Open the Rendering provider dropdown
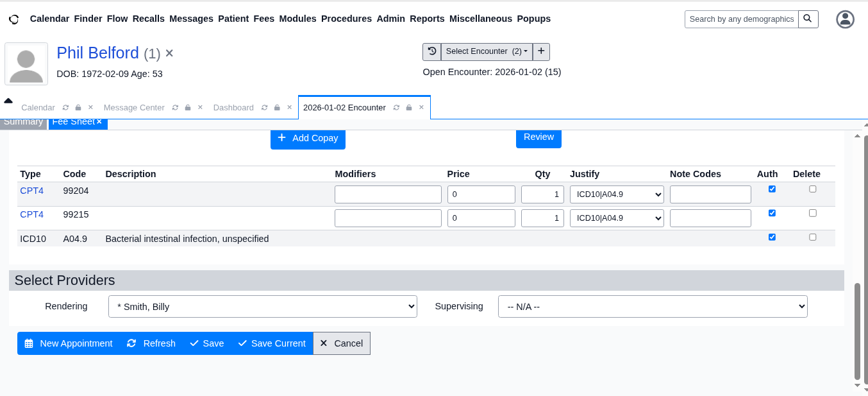The width and height of the screenshot is (868, 396). pyautogui.click(x=262, y=307)
